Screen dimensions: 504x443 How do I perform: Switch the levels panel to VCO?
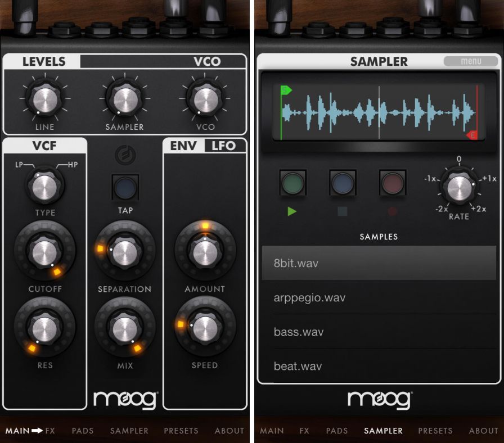(206, 62)
